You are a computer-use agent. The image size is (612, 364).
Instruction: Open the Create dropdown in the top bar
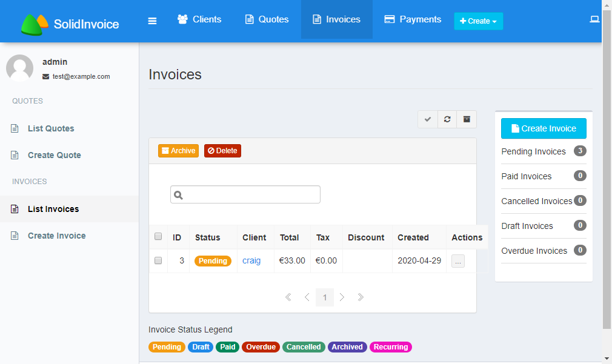pyautogui.click(x=478, y=20)
